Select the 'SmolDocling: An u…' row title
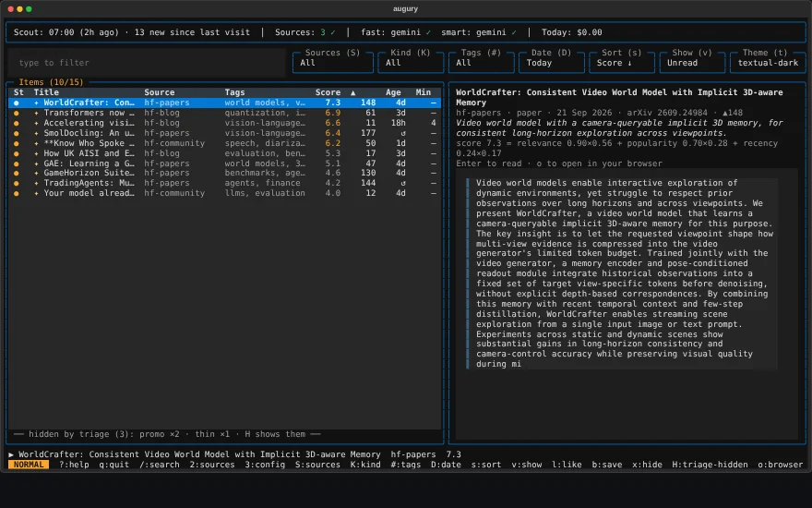812x508 pixels. click(x=90, y=133)
